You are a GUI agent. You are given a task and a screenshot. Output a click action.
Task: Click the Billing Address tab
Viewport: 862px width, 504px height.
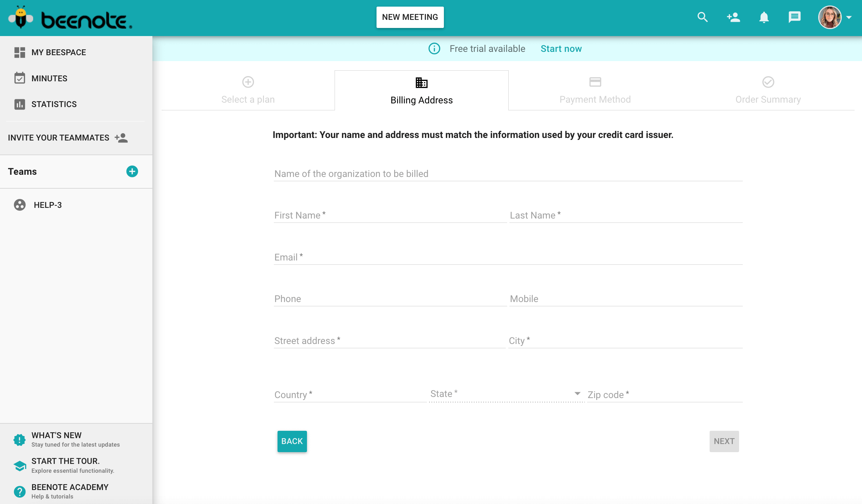(x=421, y=90)
